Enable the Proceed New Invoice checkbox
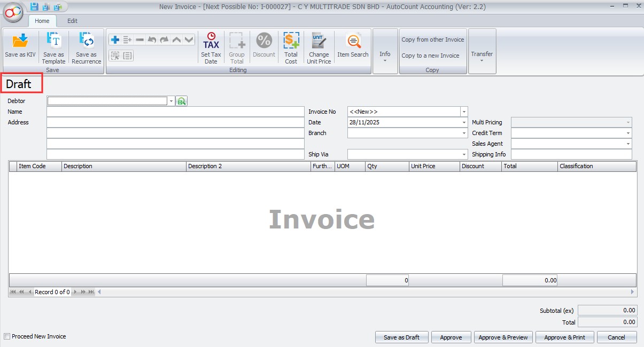 click(x=7, y=336)
